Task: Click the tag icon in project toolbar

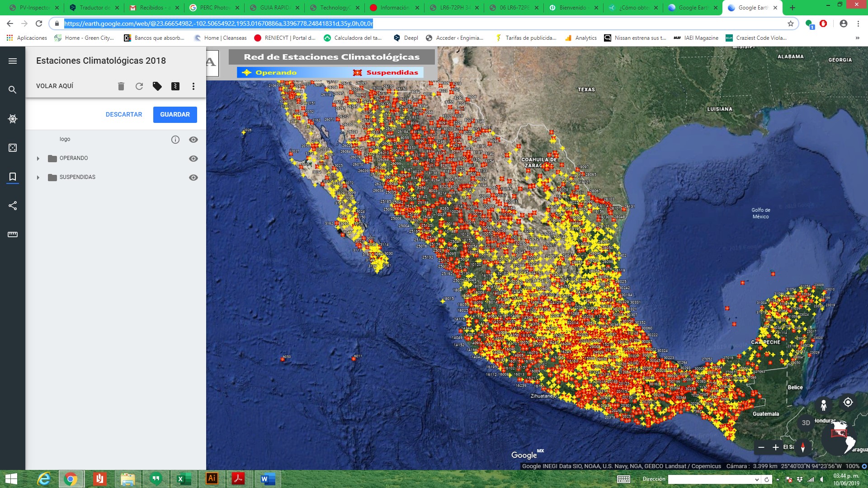Action: pos(157,86)
